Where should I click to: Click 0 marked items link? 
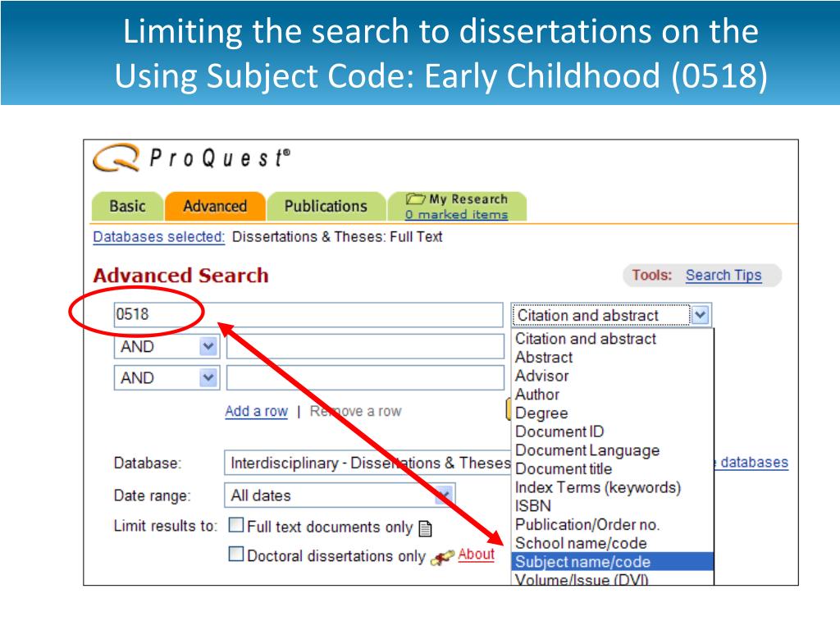[456, 214]
